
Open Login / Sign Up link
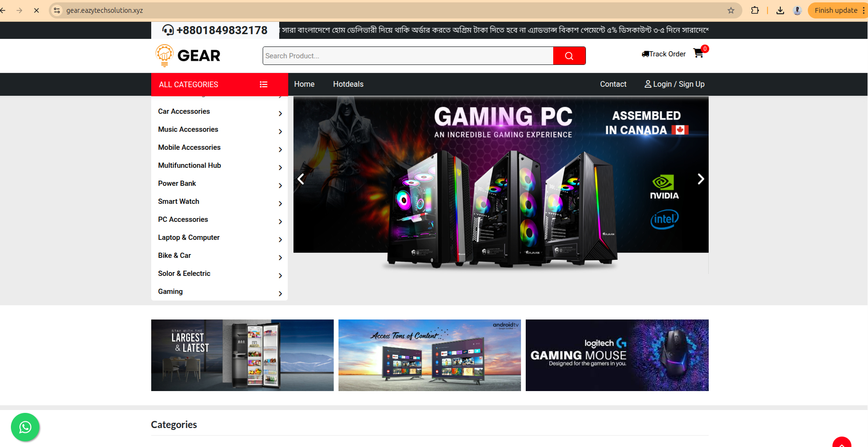click(674, 84)
